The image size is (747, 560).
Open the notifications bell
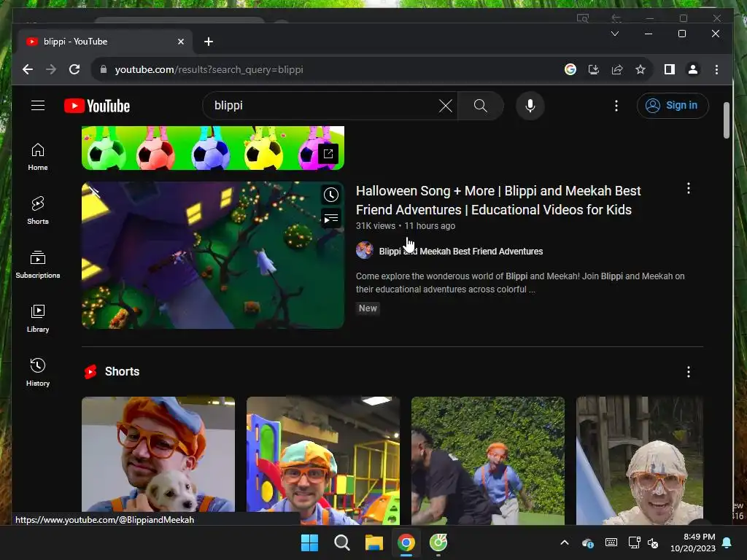click(x=727, y=542)
